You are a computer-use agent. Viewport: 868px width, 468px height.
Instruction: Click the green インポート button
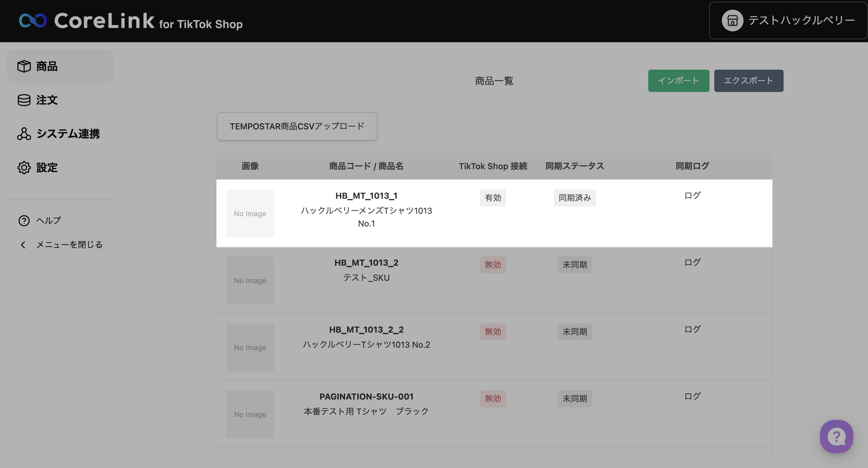[678, 81]
